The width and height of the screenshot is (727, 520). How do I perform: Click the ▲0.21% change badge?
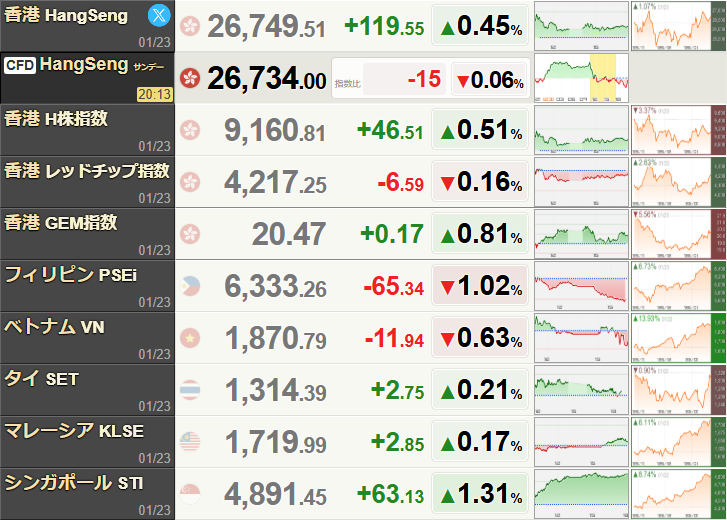[x=480, y=389]
